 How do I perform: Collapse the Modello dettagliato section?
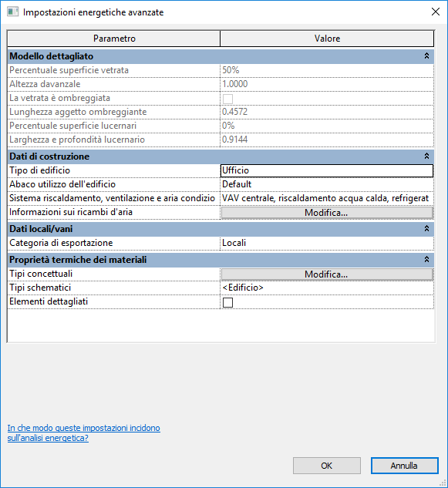pos(426,56)
